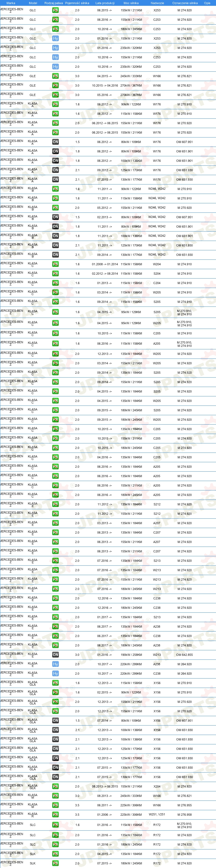This screenshot has height=868, width=216.
Task: Click ON diesel icon in Klasa B 02.2013 row
Action: coord(56,217)
